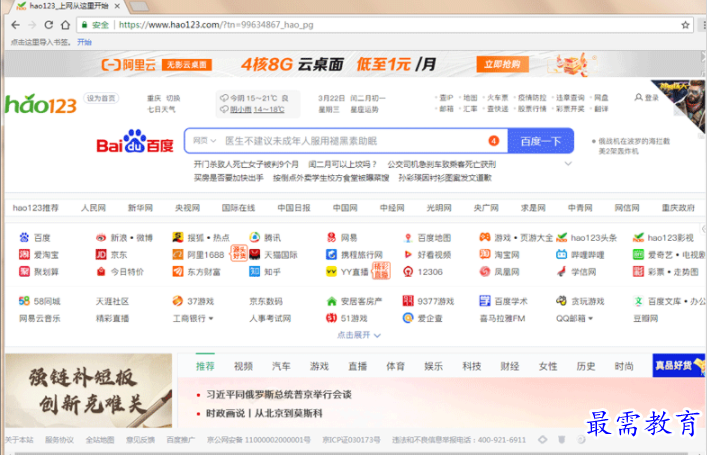This screenshot has height=455, width=708.
Task: Open the 腾讯 icon link
Action: pos(255,237)
